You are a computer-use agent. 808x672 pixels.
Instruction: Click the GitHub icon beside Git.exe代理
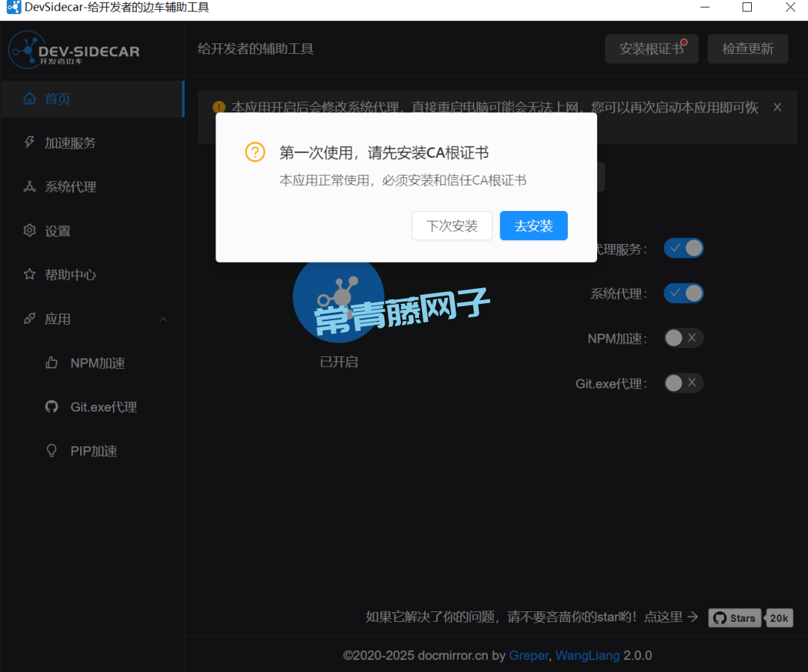click(52, 407)
